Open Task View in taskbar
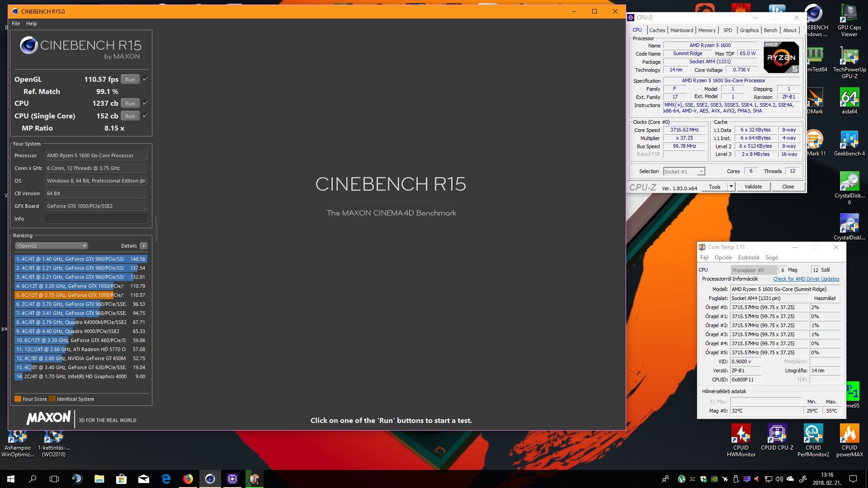Viewport: 868px width, 488px height. pos(54,479)
